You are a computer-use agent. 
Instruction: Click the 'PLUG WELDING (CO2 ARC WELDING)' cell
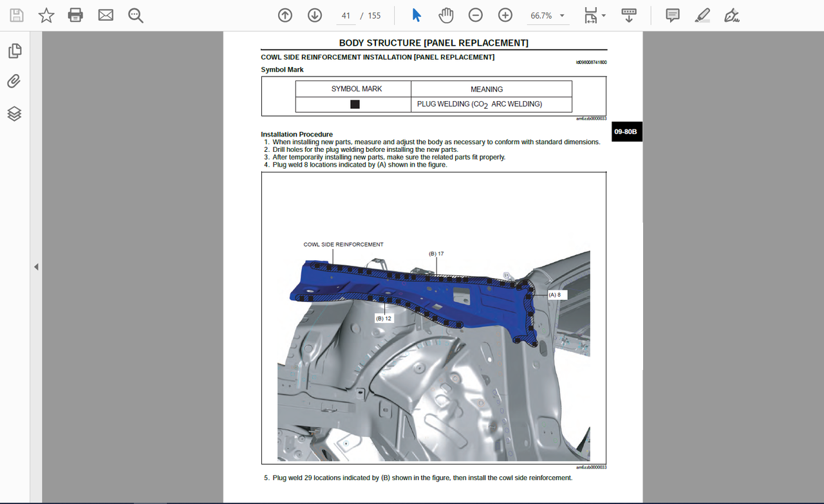[492, 104]
